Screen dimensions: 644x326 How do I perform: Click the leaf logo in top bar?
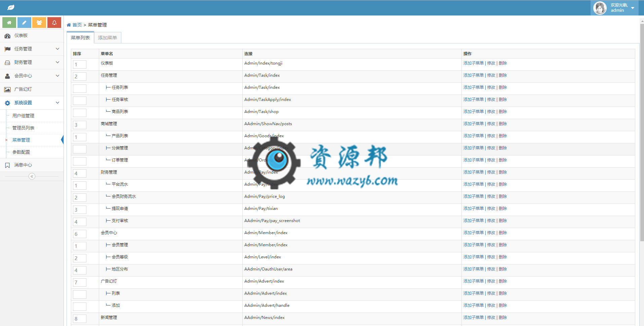[x=11, y=7]
